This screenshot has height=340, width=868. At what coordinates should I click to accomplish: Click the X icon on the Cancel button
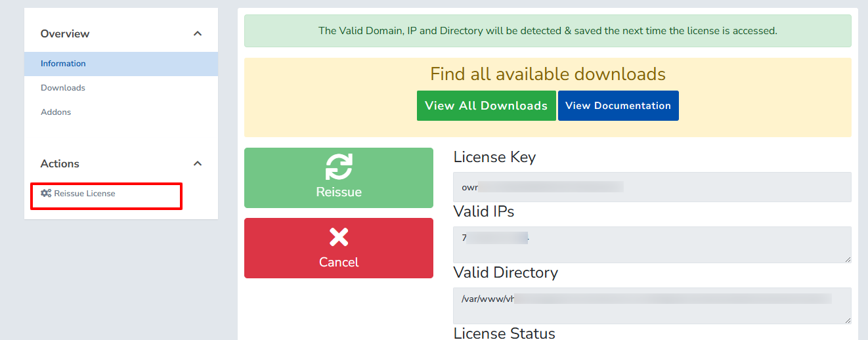(339, 237)
